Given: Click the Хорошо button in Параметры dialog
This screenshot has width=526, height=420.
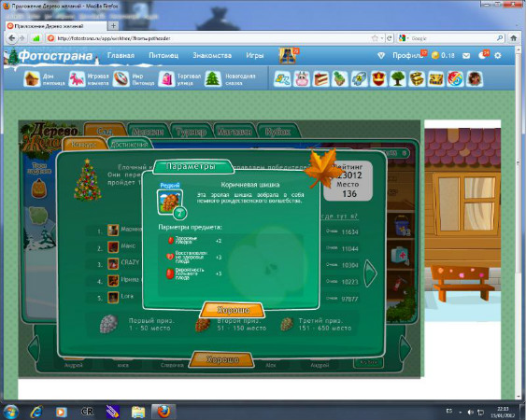Looking at the screenshot, I should [x=233, y=310].
